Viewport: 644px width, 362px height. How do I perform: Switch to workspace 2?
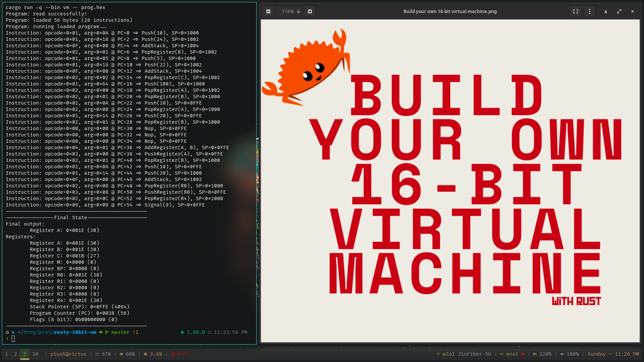[x=15, y=354]
